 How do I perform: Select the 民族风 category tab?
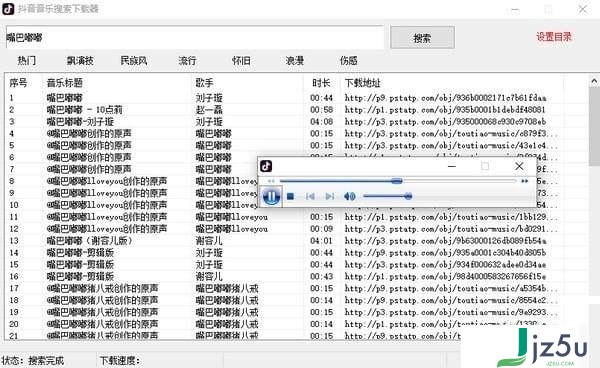(134, 60)
